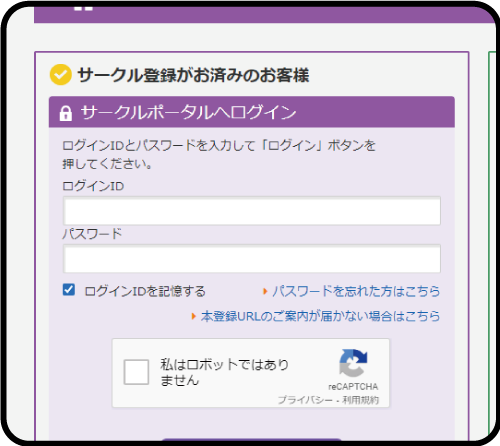This screenshot has height=446, width=500.
Task: Click the サークル登録がお済みのお客様 heading
Action: click(193, 75)
